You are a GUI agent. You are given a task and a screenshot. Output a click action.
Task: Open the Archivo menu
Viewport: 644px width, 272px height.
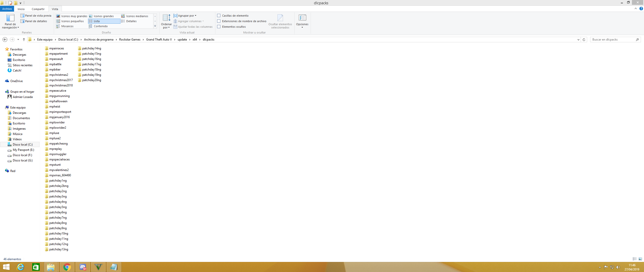tap(7, 9)
